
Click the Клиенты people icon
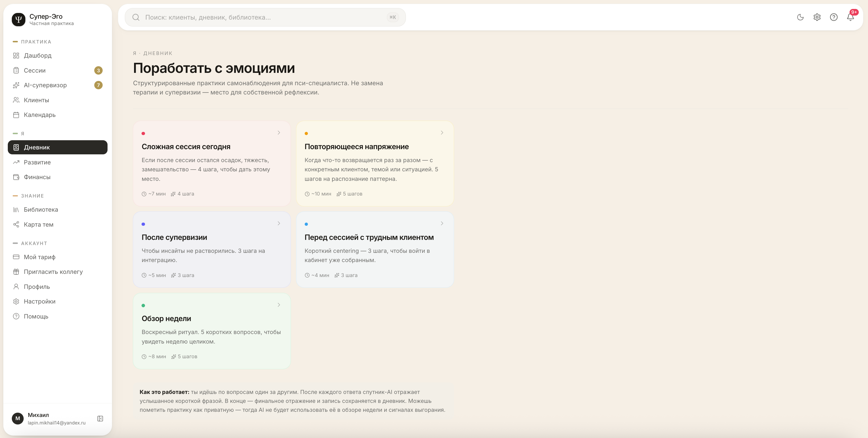16,100
